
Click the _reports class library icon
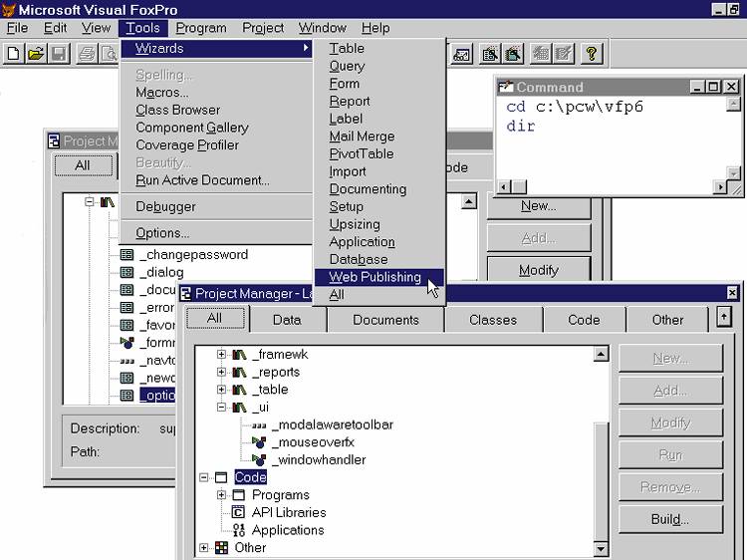point(239,373)
